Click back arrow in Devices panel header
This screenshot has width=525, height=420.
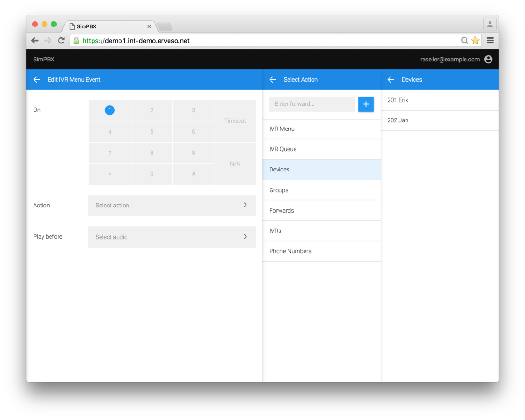tap(391, 80)
